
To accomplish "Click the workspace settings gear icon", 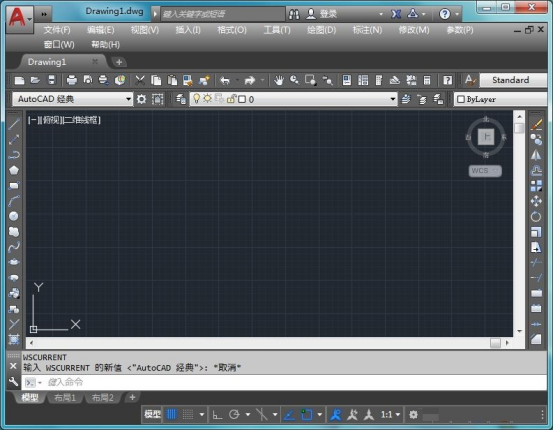I will point(141,99).
